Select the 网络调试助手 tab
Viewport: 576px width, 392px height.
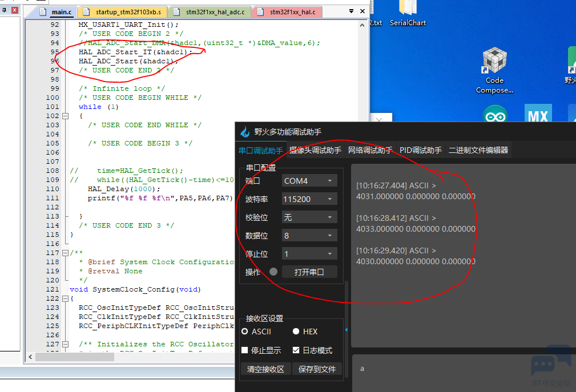(x=370, y=150)
